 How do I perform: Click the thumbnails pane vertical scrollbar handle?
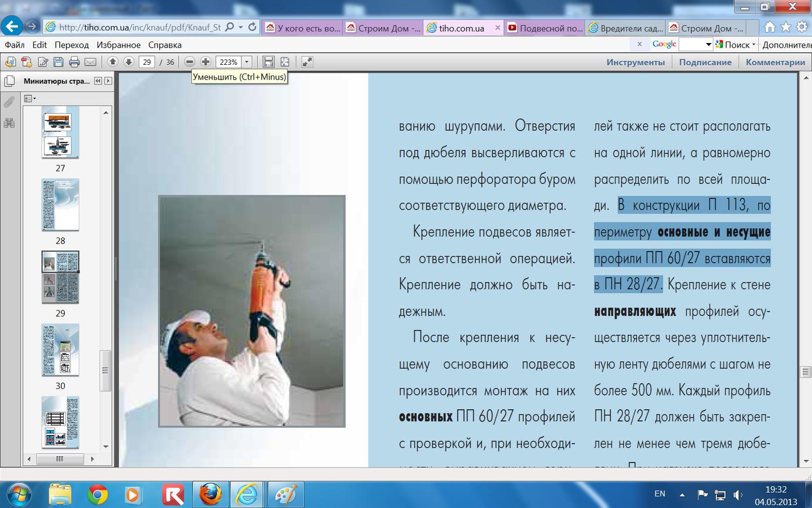105,370
